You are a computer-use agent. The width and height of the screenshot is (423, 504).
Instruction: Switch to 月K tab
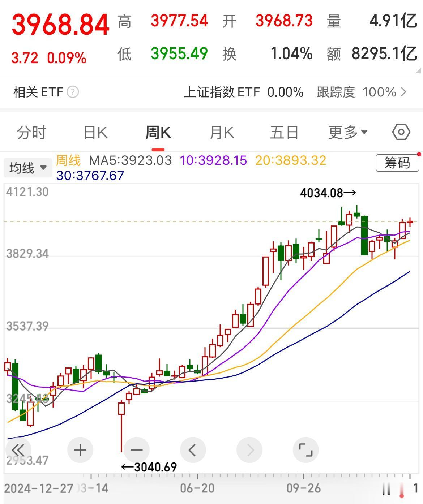pyautogui.click(x=222, y=132)
